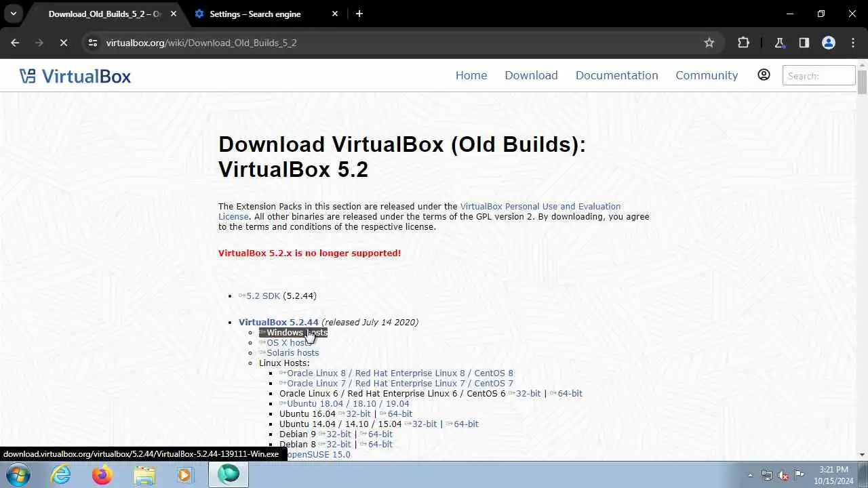Open the Windows Start button
868x488 pixels.
[x=18, y=474]
